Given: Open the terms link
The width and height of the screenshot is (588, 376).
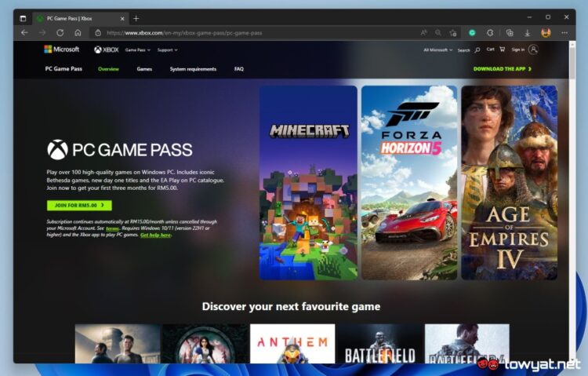Looking at the screenshot, I should [112, 228].
